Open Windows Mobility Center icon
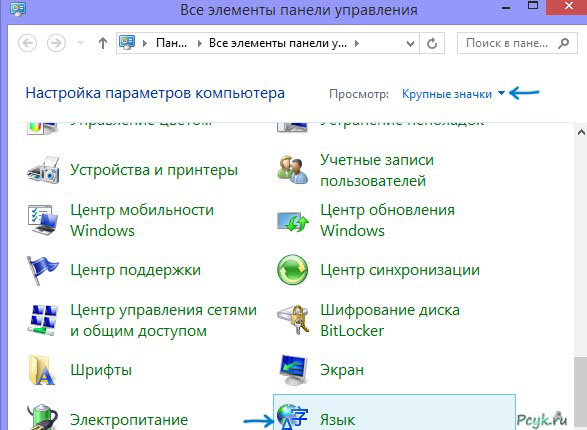587x430 pixels. [x=43, y=220]
